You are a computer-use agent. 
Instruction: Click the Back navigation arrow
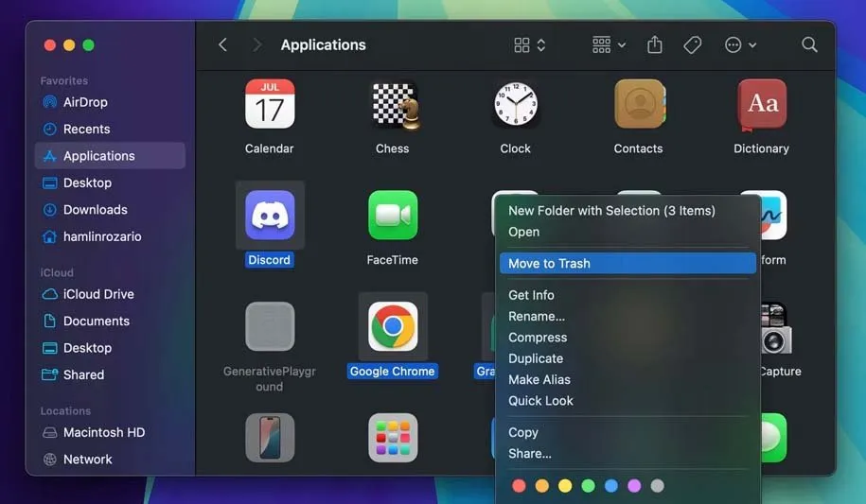tap(223, 44)
